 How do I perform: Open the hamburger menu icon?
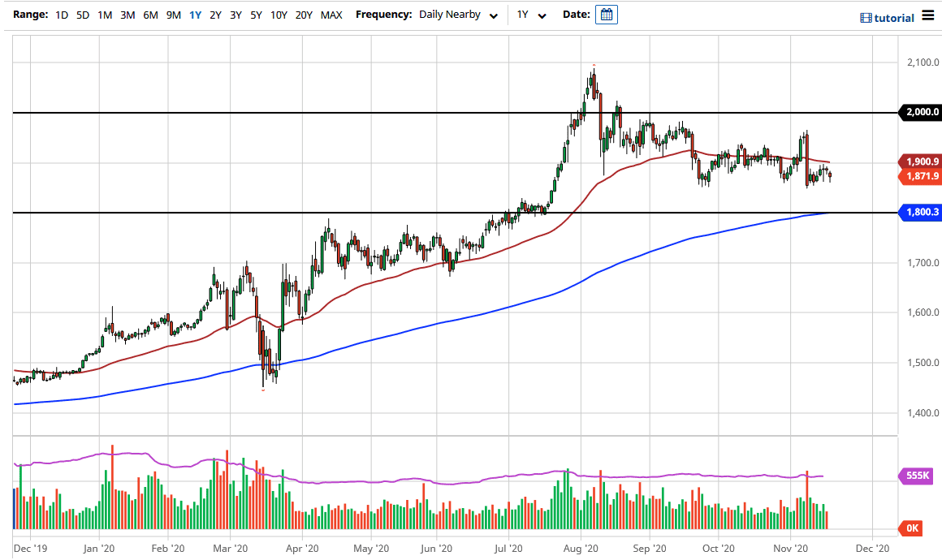tap(928, 15)
